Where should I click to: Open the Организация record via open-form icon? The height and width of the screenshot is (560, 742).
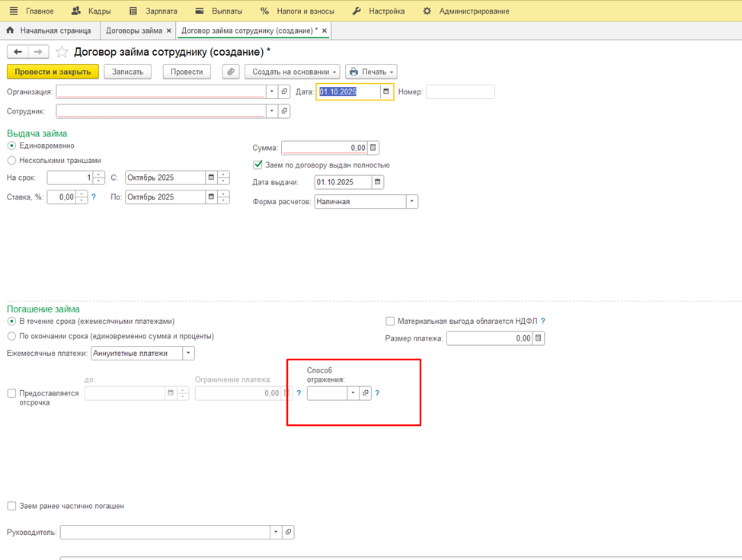click(x=284, y=91)
